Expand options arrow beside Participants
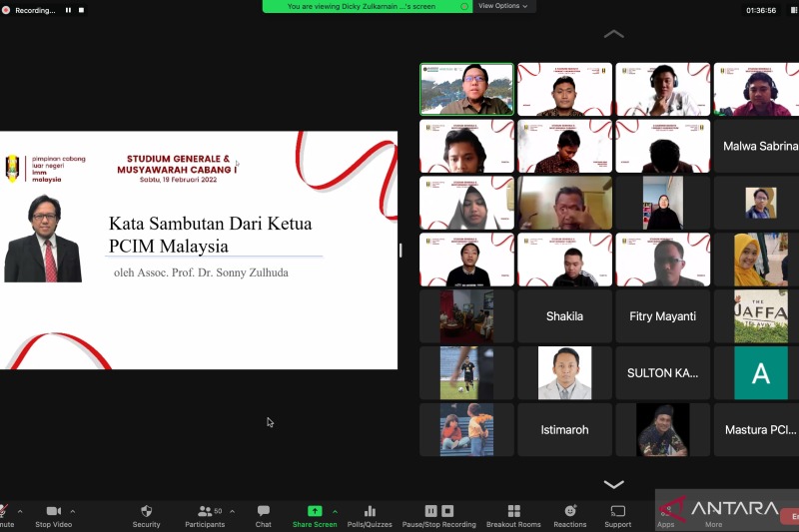Screen dimensions: 799x532 [x=233, y=511]
